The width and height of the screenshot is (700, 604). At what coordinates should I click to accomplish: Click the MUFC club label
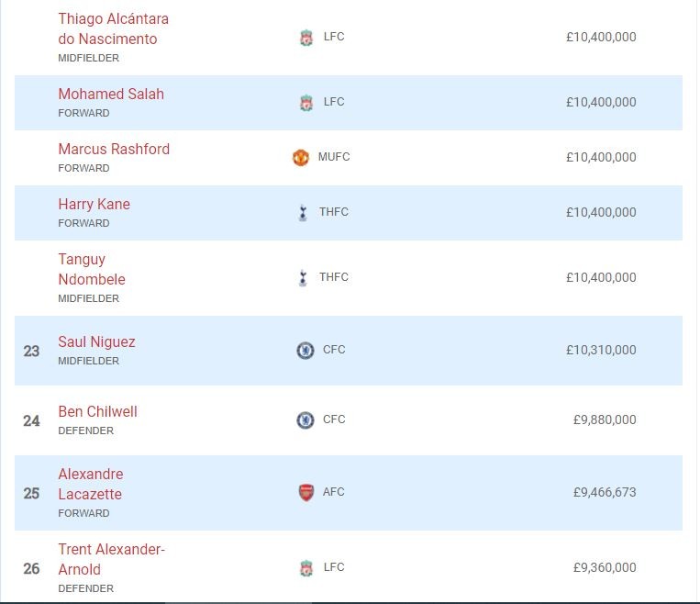(334, 157)
